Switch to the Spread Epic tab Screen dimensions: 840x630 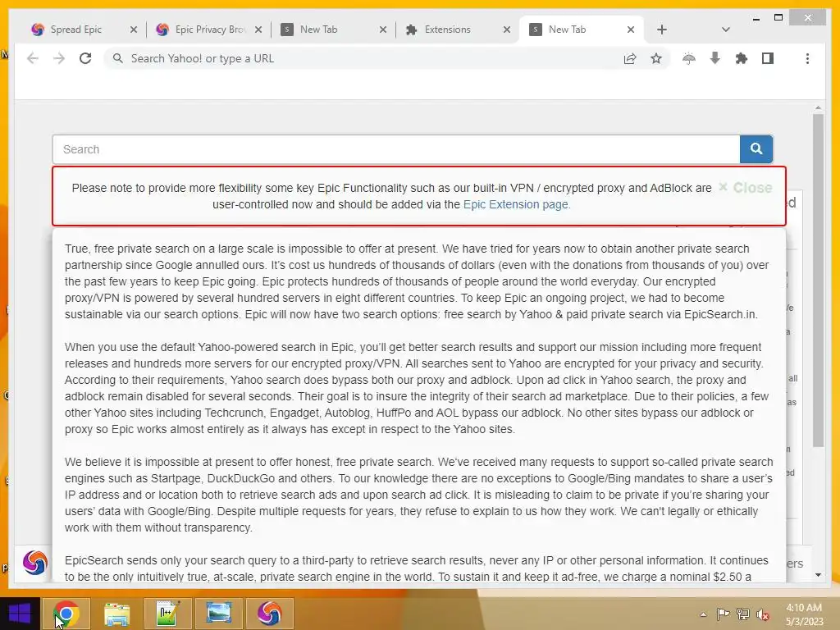(x=76, y=30)
